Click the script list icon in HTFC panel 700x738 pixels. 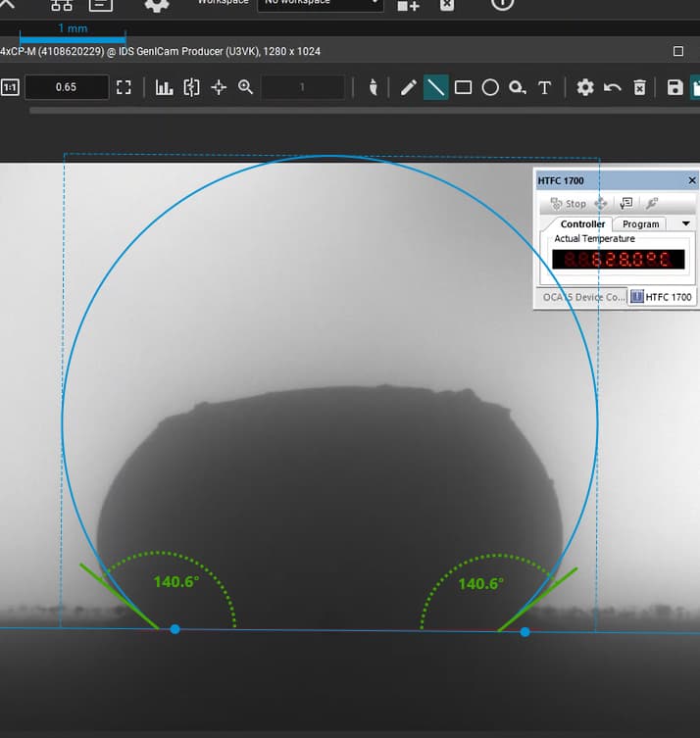click(x=626, y=203)
